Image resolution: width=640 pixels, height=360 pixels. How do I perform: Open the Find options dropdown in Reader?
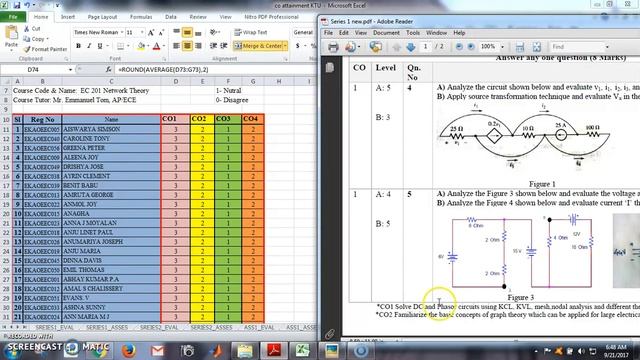point(607,47)
